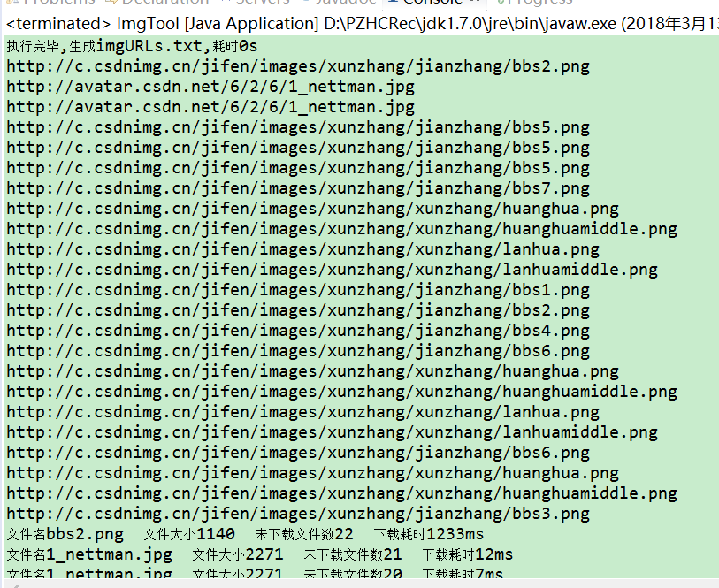Click the avatar 1_nettman.jpg URL directly above first bbs5.png
This screenshot has width=719, height=588.
[210, 107]
